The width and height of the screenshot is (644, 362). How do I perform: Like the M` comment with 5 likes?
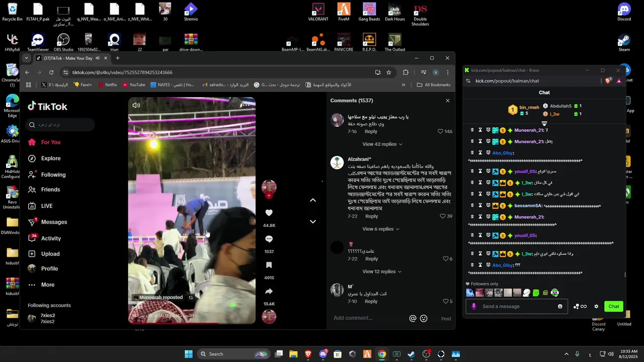(x=445, y=302)
